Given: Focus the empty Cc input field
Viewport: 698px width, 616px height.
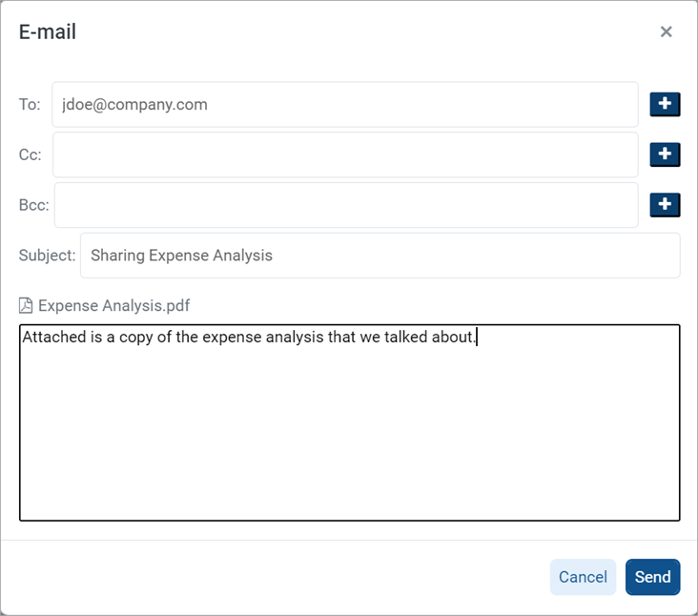Looking at the screenshot, I should point(344,154).
